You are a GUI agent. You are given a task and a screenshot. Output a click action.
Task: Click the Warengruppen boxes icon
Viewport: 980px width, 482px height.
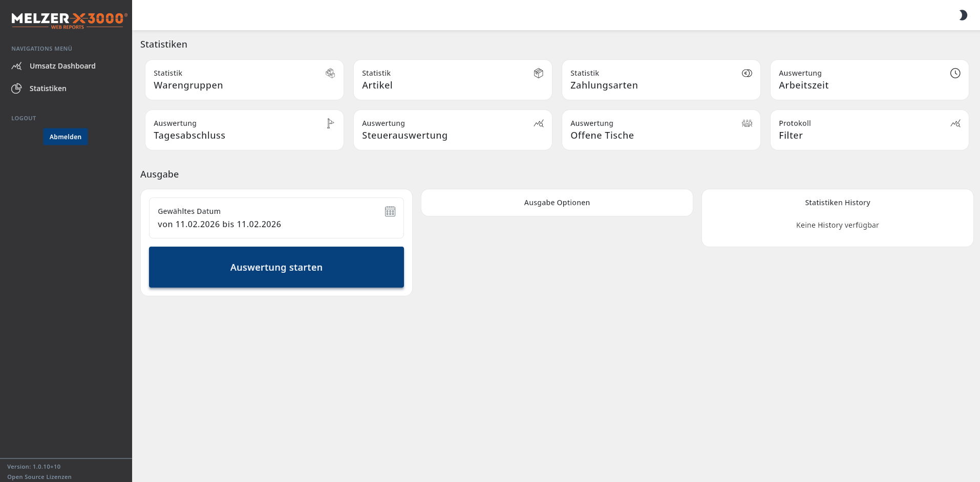pyautogui.click(x=330, y=73)
